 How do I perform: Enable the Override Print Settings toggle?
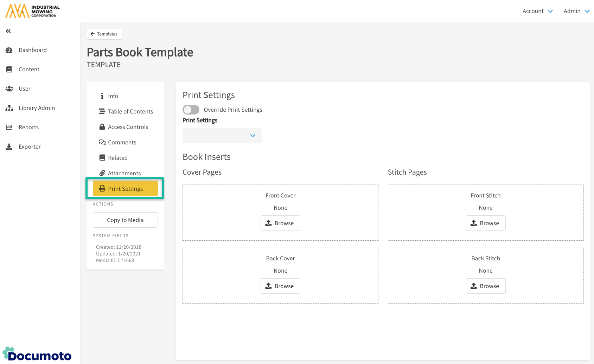[x=191, y=110]
